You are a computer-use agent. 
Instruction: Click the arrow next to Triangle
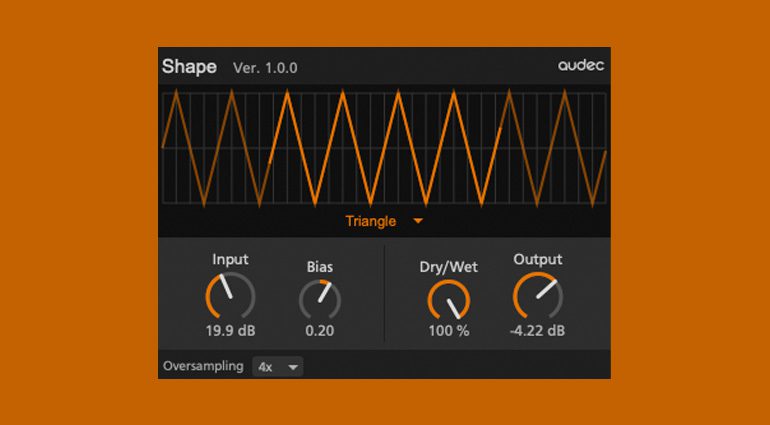[x=418, y=221]
